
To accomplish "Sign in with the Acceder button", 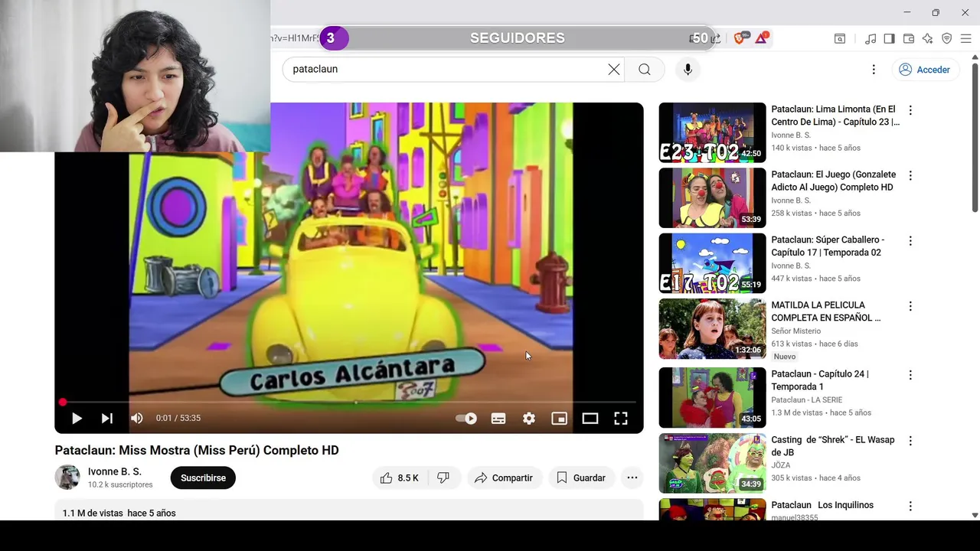I will [925, 70].
